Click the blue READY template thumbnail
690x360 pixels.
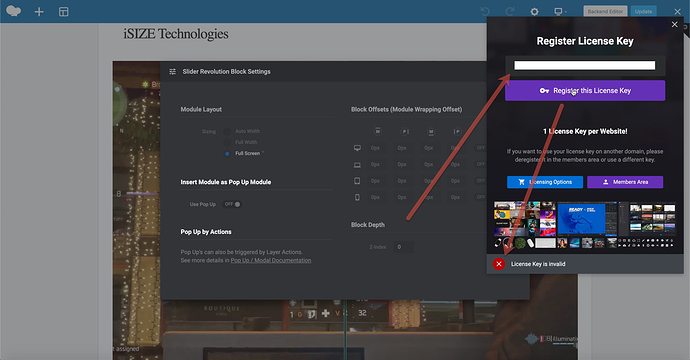pyautogui.click(x=581, y=219)
